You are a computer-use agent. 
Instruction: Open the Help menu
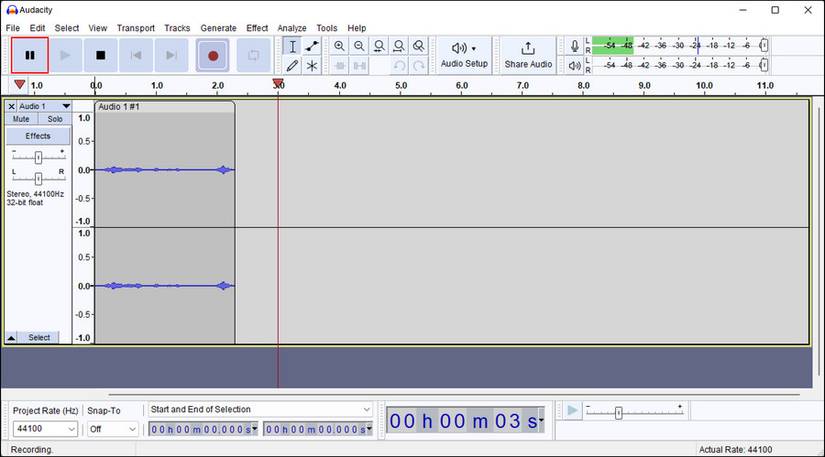pyautogui.click(x=356, y=28)
